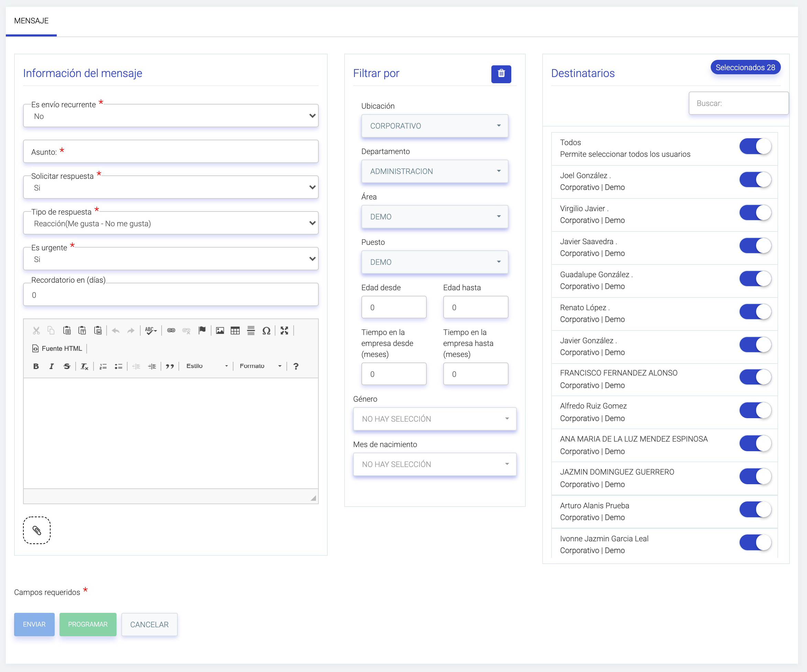Toggle recipient Joel González switch
The height and width of the screenshot is (672, 807).
pos(755,180)
